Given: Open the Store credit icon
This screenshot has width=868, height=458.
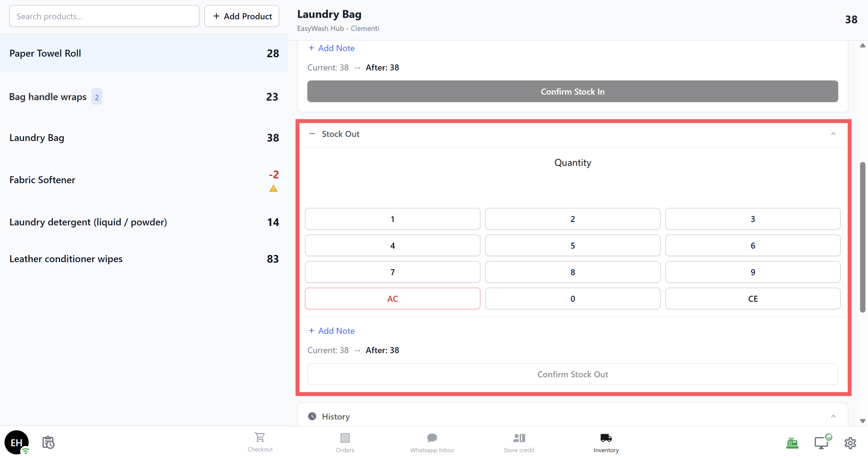Looking at the screenshot, I should point(519,438).
